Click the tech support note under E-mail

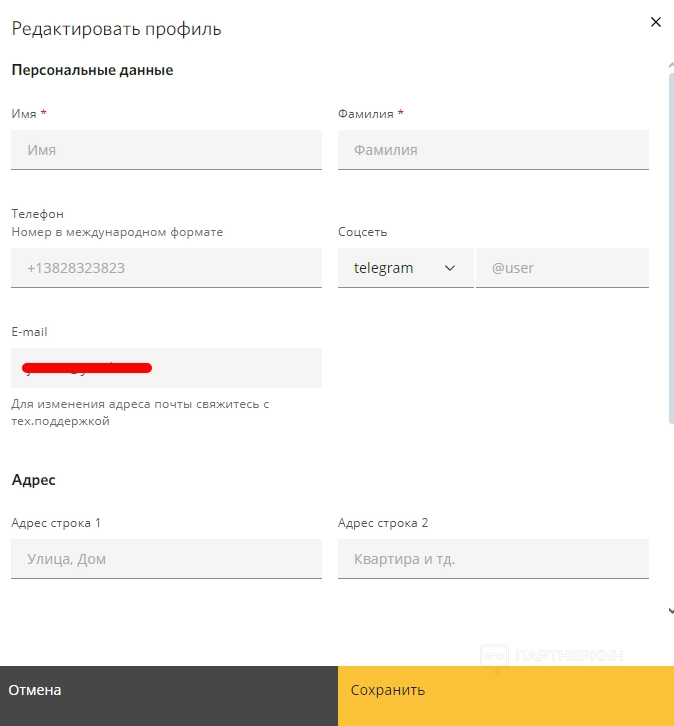pos(140,413)
